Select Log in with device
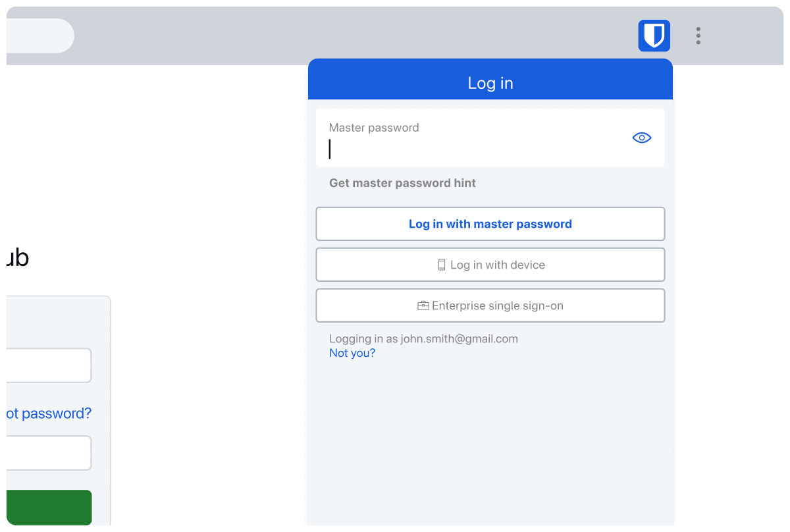790x532 pixels. [490, 265]
